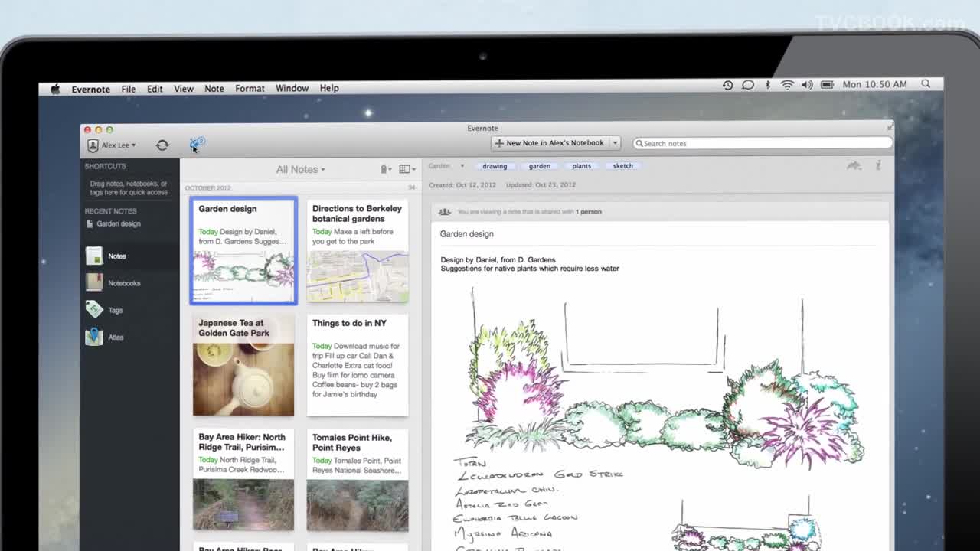Open the New Note notebook selection arrow
This screenshot has height=551, width=980.
[x=614, y=143]
